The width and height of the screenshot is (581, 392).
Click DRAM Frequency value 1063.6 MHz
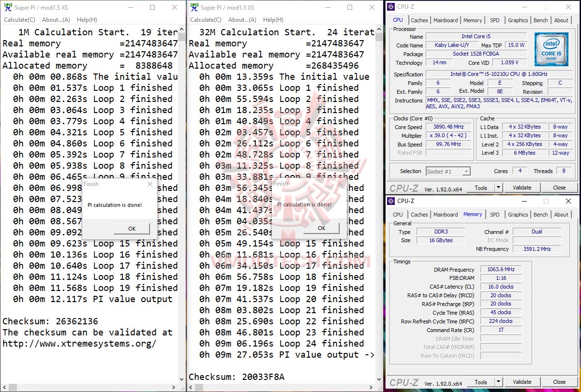click(501, 270)
